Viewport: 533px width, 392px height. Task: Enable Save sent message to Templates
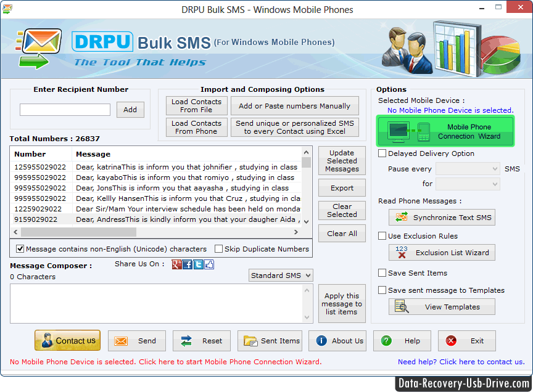[x=382, y=290]
